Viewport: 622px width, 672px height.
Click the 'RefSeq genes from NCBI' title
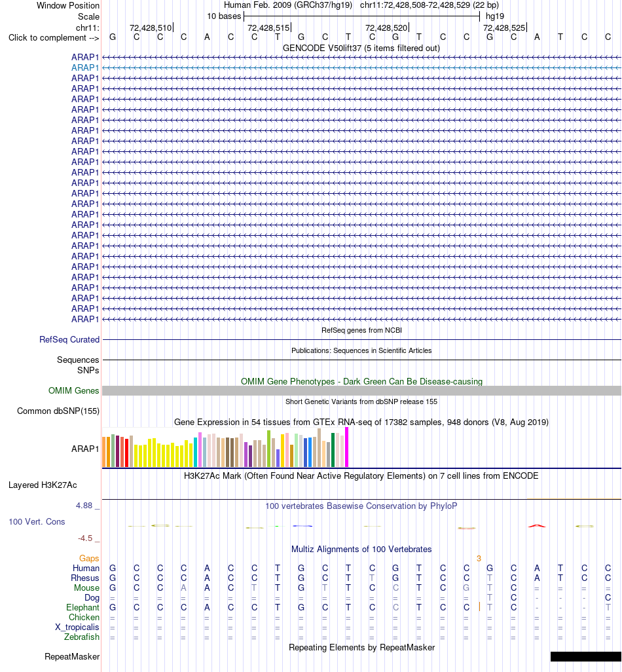click(x=361, y=330)
